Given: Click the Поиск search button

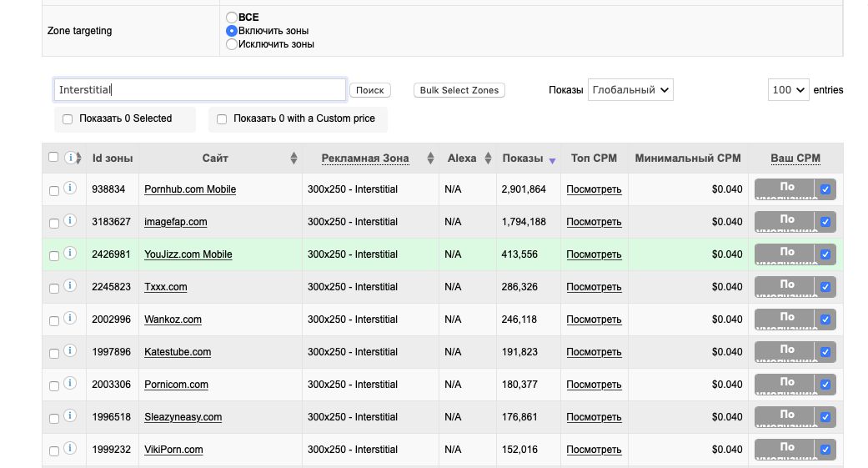Looking at the screenshot, I should [x=370, y=90].
